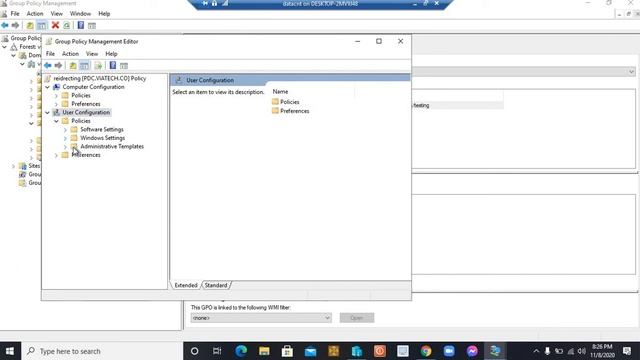Viewport: 640px width, 360px height.
Task: Click Action Pane icon in Group Policy Management toolbar
Action: point(92,25)
